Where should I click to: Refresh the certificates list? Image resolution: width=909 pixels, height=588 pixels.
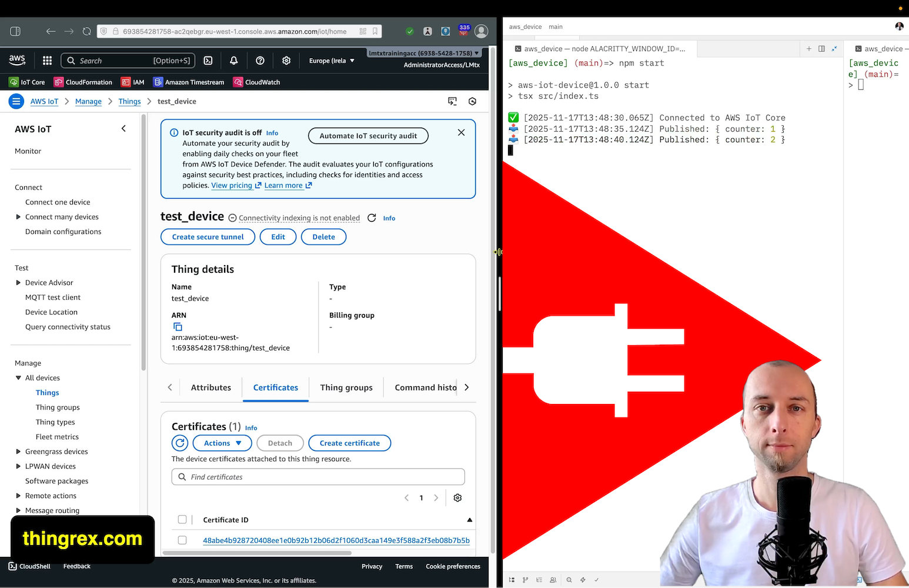pyautogui.click(x=179, y=443)
